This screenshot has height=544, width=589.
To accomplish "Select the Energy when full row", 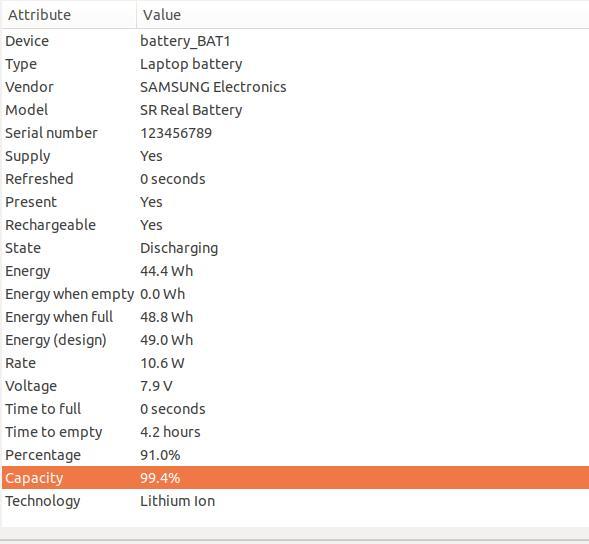I will pyautogui.click(x=295, y=317).
